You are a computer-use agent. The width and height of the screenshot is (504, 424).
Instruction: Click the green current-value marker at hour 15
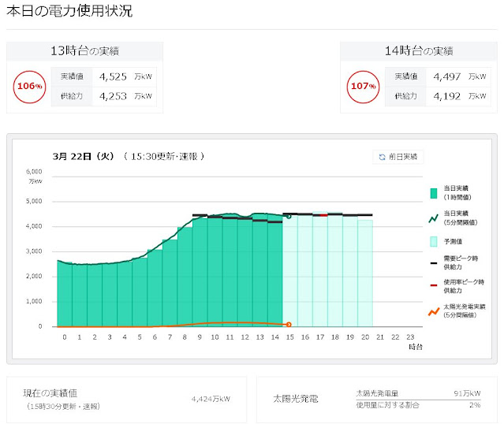(289, 217)
